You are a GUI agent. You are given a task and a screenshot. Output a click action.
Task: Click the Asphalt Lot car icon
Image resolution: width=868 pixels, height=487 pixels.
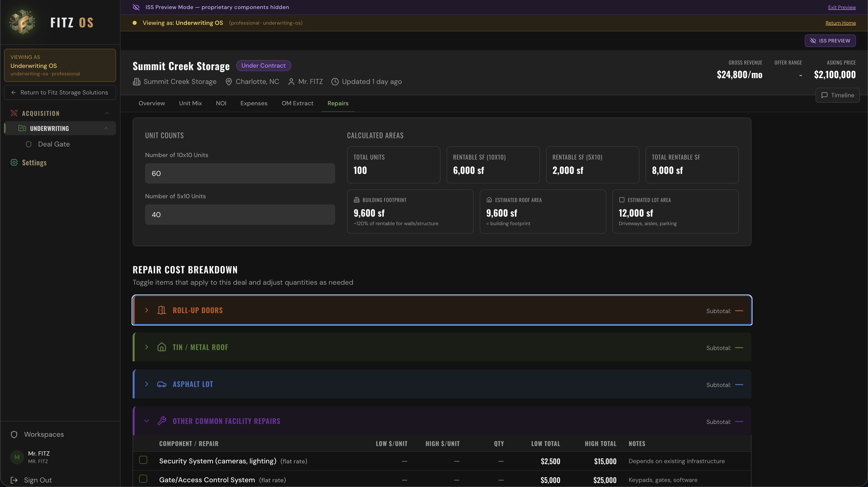[x=162, y=384]
